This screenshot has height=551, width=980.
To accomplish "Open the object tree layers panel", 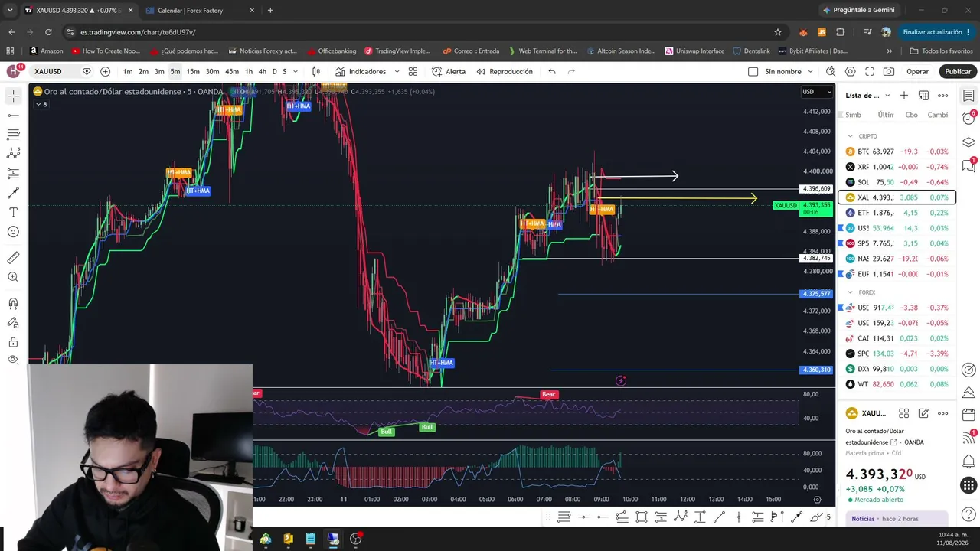I will (x=969, y=142).
